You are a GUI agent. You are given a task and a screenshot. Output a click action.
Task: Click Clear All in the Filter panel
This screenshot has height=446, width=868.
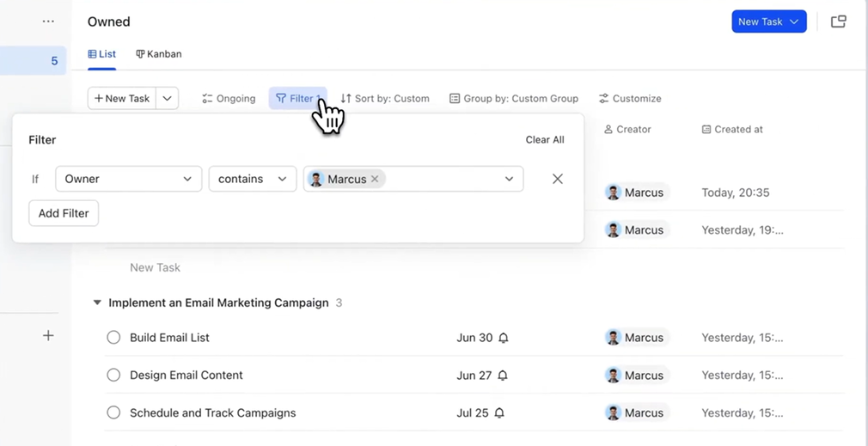point(545,140)
